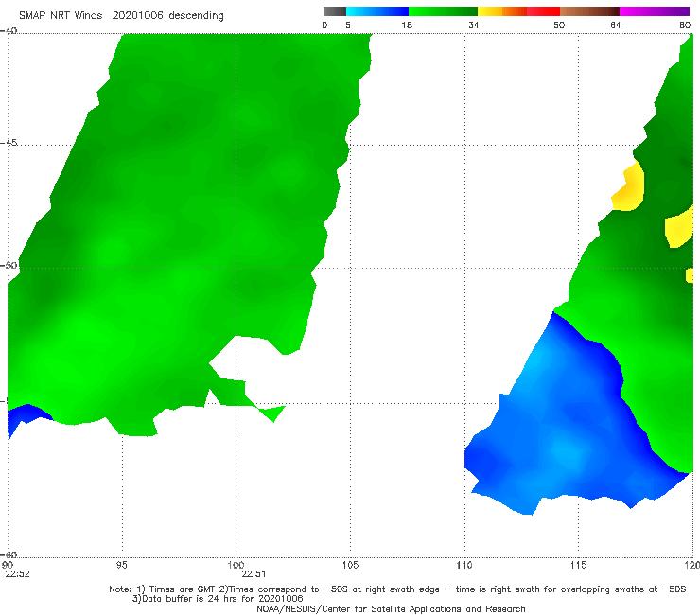This screenshot has width=700, height=615.
Task: Click the longitude label '115'
Action: [x=579, y=565]
